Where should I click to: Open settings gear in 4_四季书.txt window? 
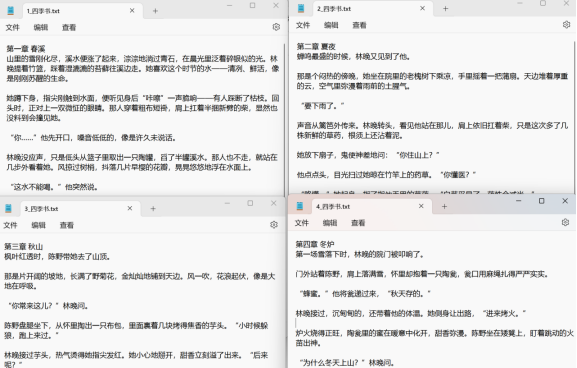tap(566, 222)
